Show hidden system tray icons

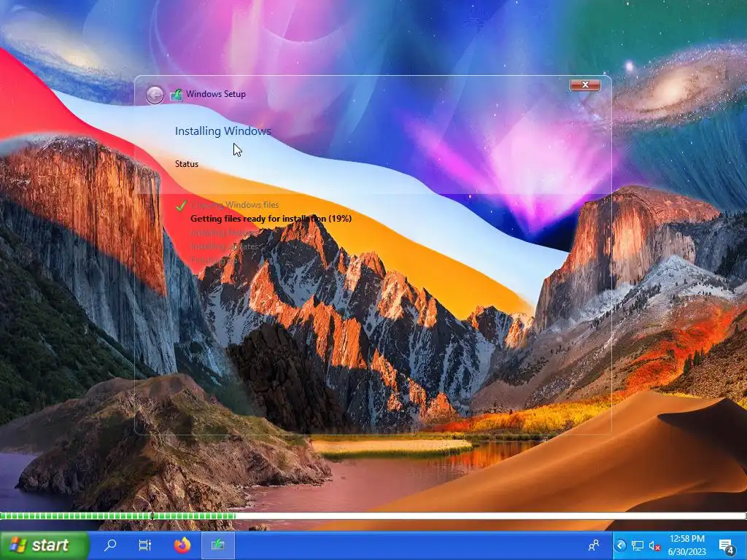click(620, 545)
